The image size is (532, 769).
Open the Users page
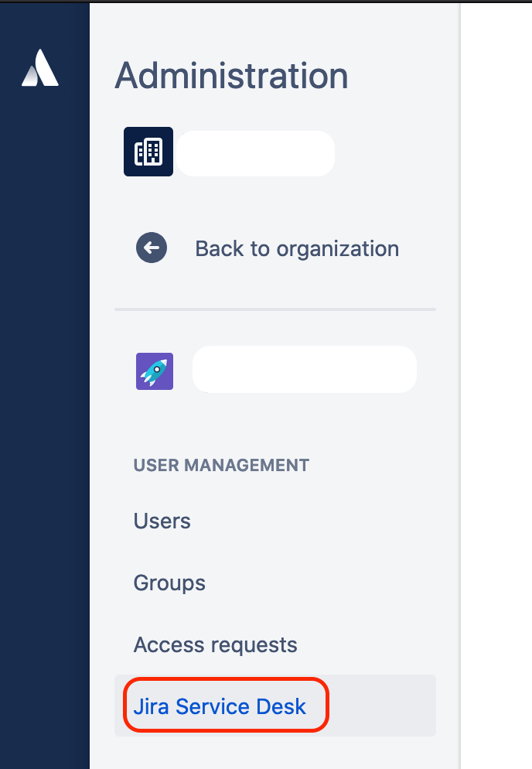pos(162,521)
